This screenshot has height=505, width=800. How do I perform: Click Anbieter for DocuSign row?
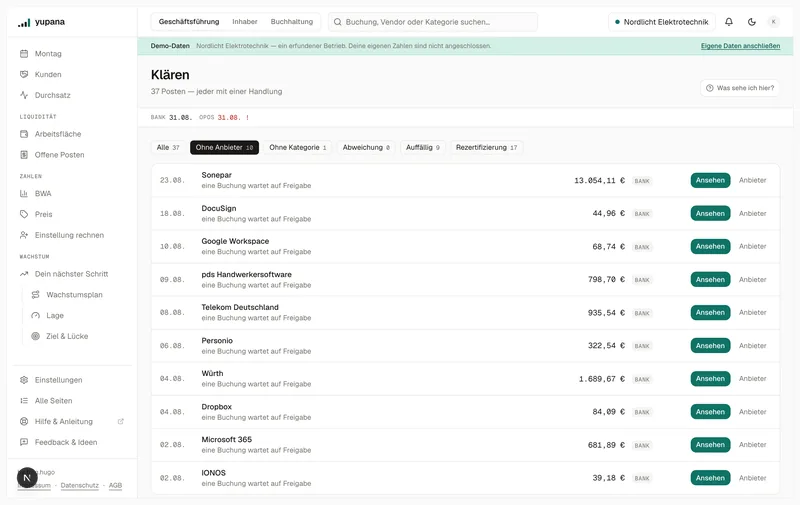(753, 214)
